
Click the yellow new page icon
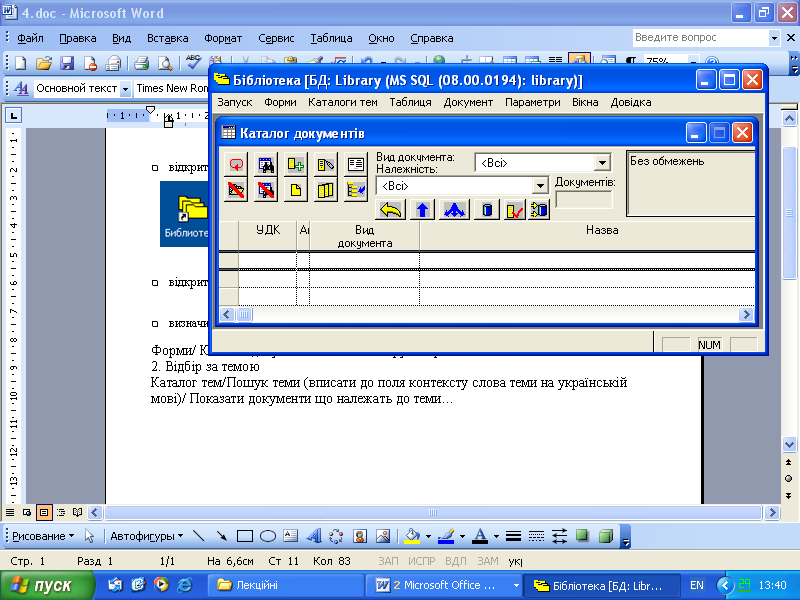295,190
